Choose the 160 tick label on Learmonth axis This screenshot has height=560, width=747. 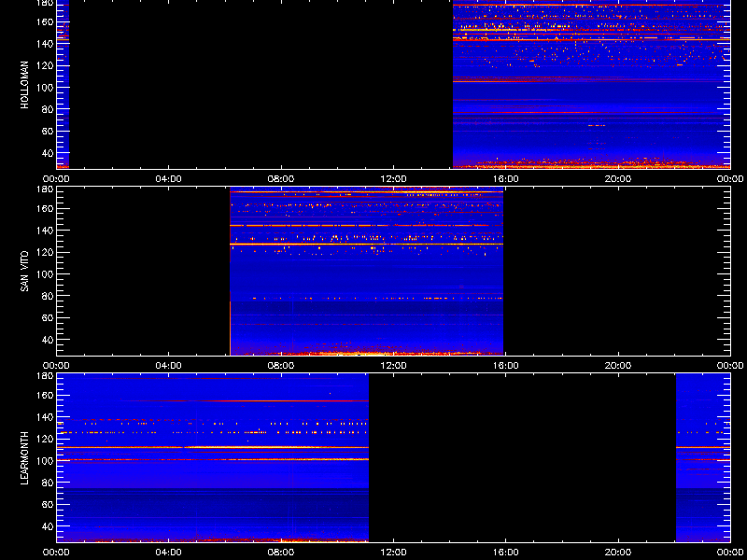46,395
